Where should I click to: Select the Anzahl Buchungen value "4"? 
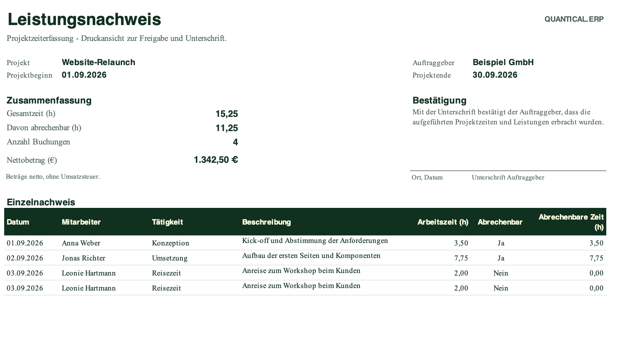[235, 142]
